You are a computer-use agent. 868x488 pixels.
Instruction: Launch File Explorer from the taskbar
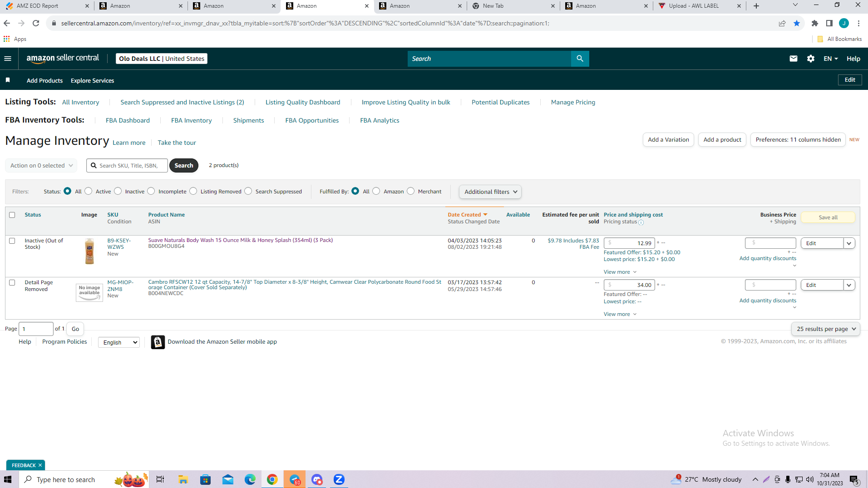[x=183, y=479]
